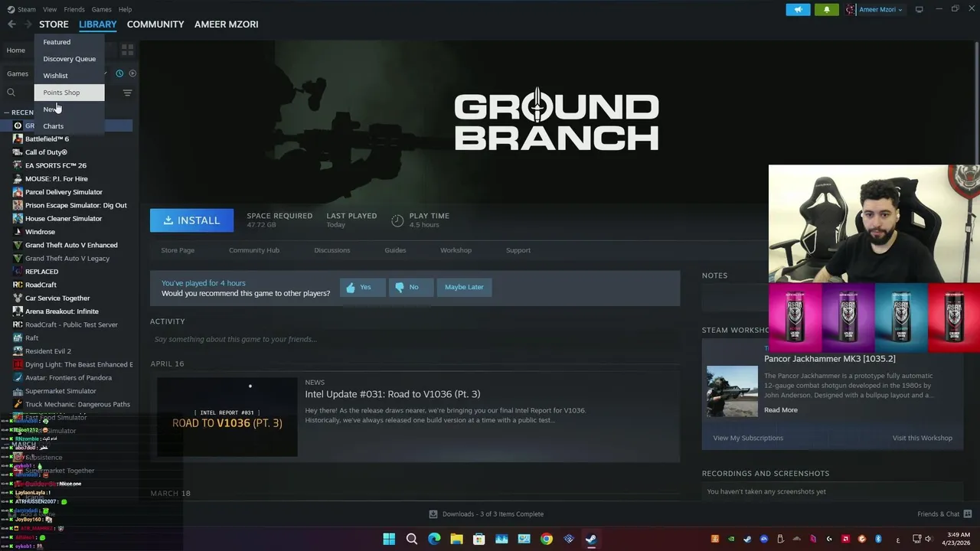Open library search magnifier
Image resolution: width=980 pixels, height=551 pixels.
coord(11,93)
